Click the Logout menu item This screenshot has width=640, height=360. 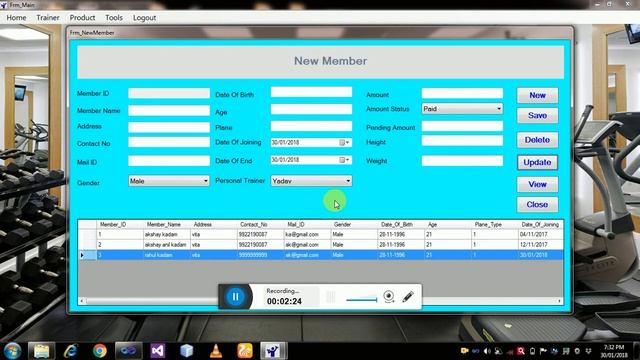click(x=144, y=18)
